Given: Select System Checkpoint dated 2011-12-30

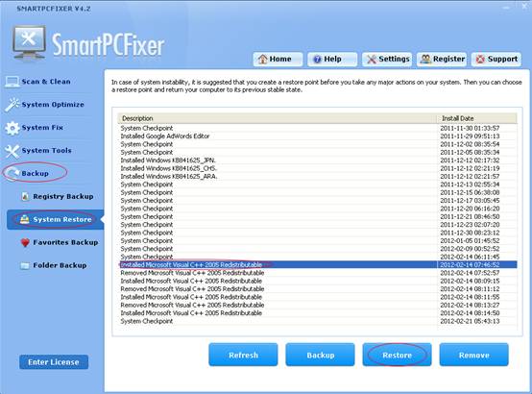Looking at the screenshot, I should (x=318, y=233).
